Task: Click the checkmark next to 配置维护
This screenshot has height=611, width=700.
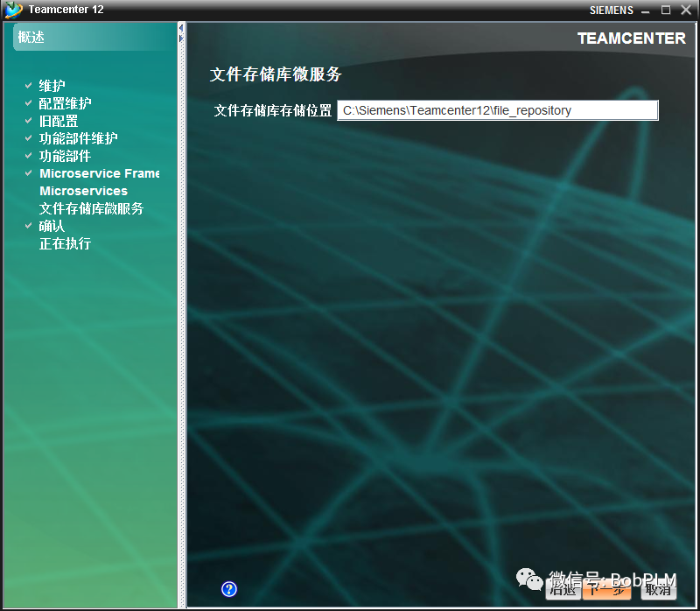Action: (x=29, y=102)
